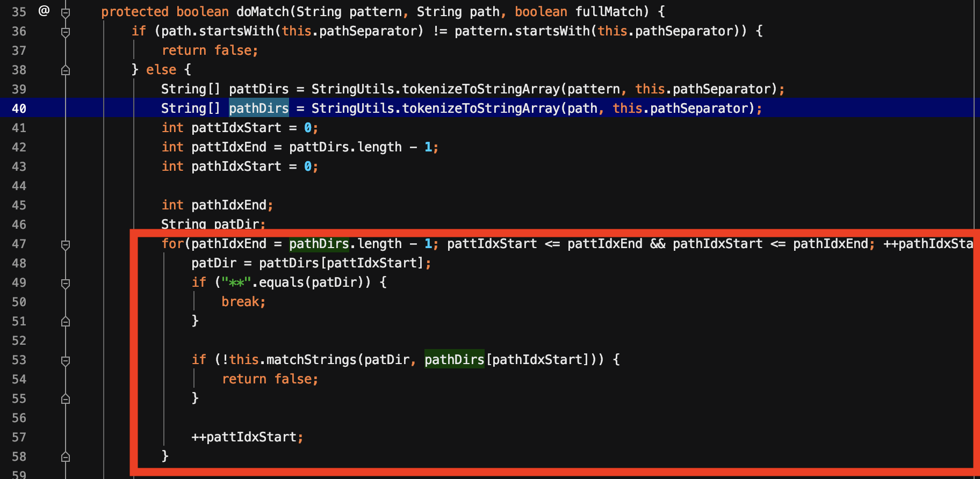Place cursor on ++pattIdxStart statement
The width and height of the screenshot is (980, 479).
tap(247, 437)
